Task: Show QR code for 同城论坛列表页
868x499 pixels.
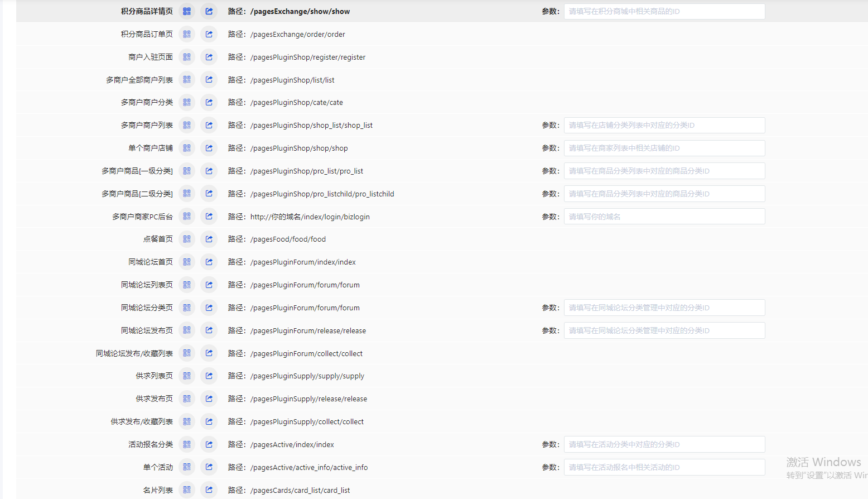Action: coord(187,285)
